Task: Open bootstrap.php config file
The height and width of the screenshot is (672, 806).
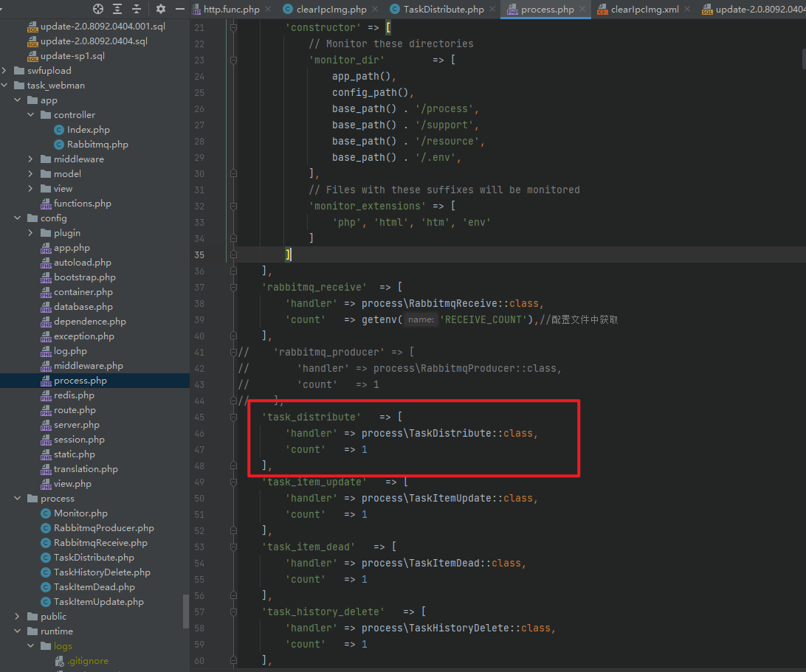Action: pos(85,277)
